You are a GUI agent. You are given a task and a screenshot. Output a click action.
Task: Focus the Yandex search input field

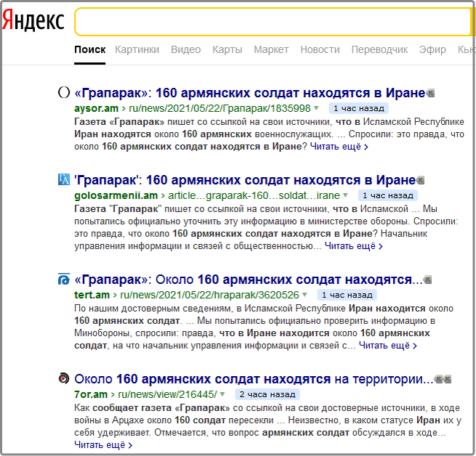273,22
